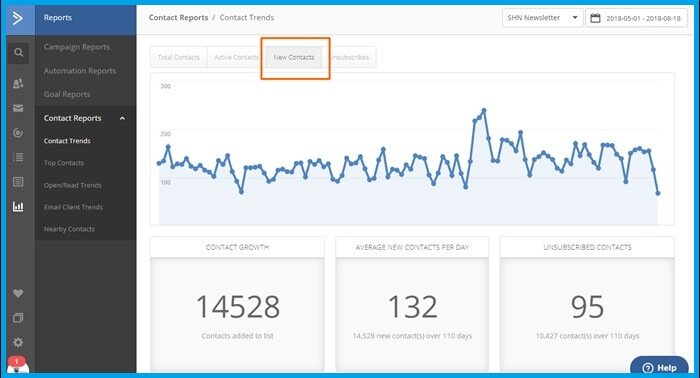
Task: Open the lists bullet icon in sidebar
Action: click(18, 157)
